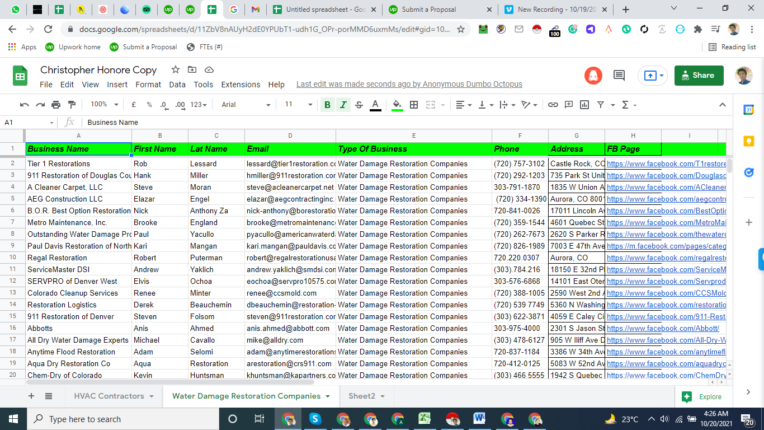Click the Move to folder icon
The width and height of the screenshot is (764, 430).
[x=192, y=70]
